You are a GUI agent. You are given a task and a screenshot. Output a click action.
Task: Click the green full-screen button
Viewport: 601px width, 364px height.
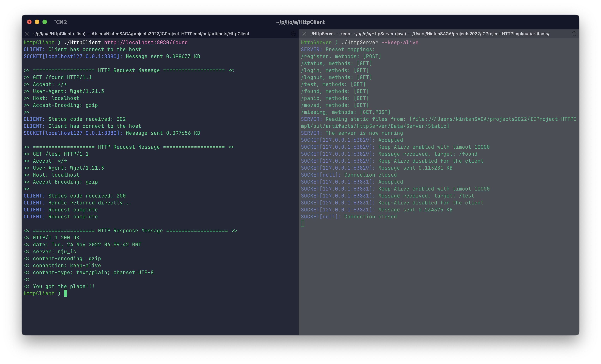[45, 22]
